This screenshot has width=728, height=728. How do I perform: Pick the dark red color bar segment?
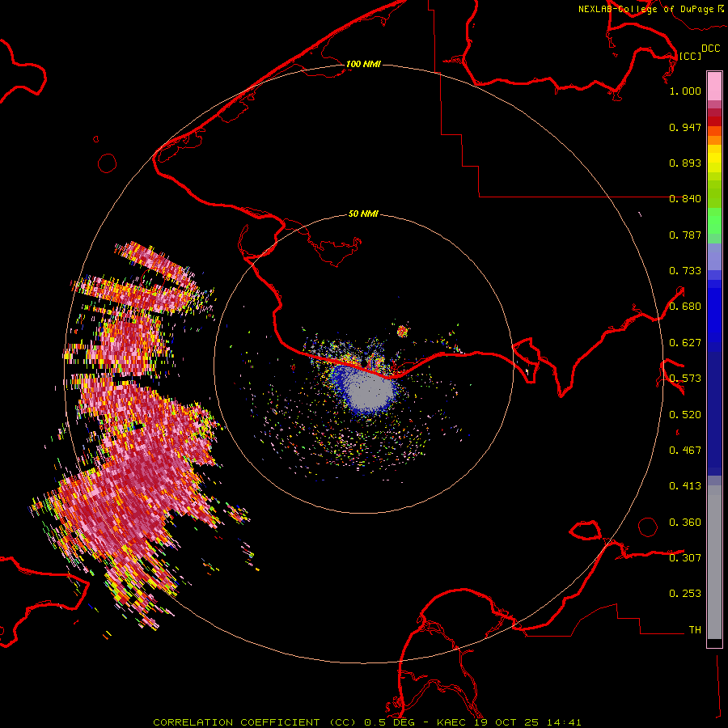pyautogui.click(x=714, y=121)
